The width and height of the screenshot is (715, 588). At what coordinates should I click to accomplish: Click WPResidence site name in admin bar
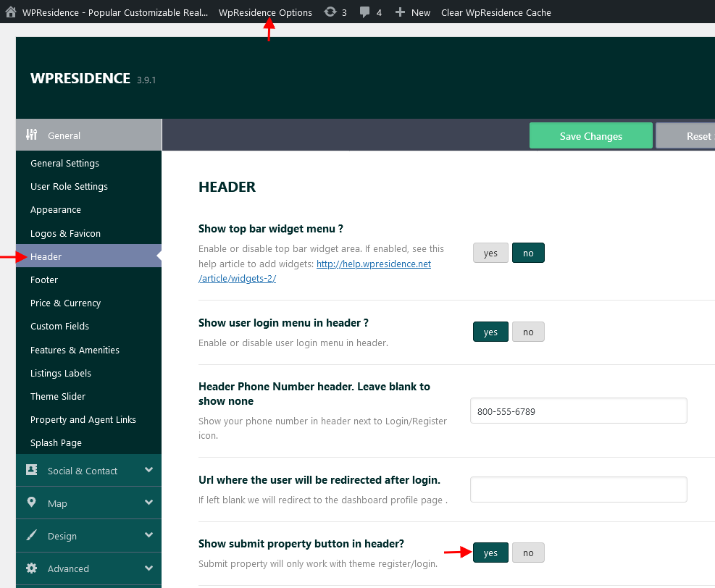point(115,13)
